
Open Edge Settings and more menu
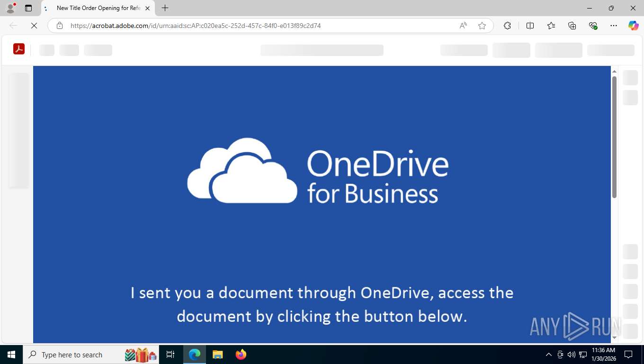[x=614, y=26]
